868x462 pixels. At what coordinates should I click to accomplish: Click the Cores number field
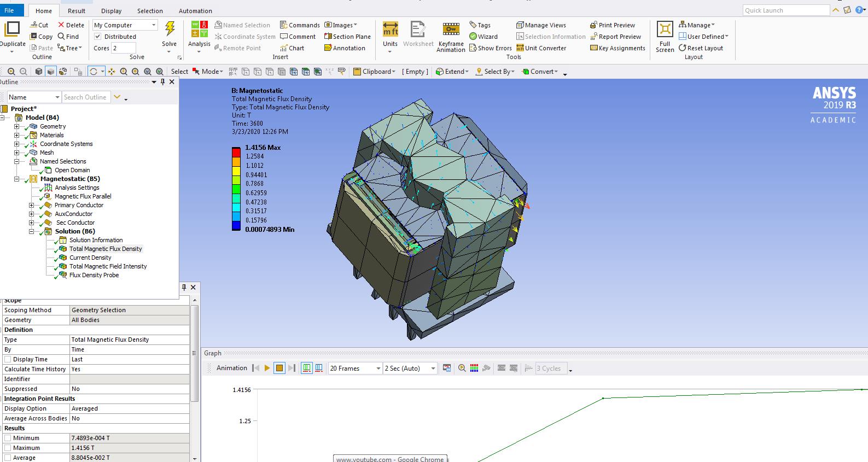click(x=124, y=48)
